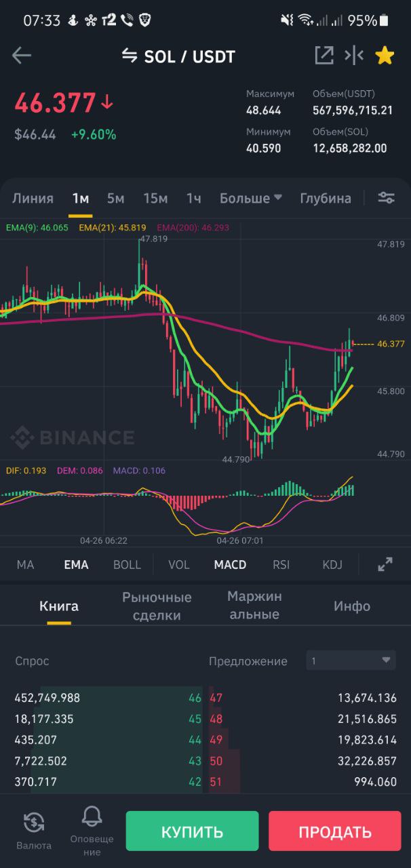Image resolution: width=411 pixels, height=868 pixels.
Task: Show the Глубина depth chart
Action: tap(326, 198)
